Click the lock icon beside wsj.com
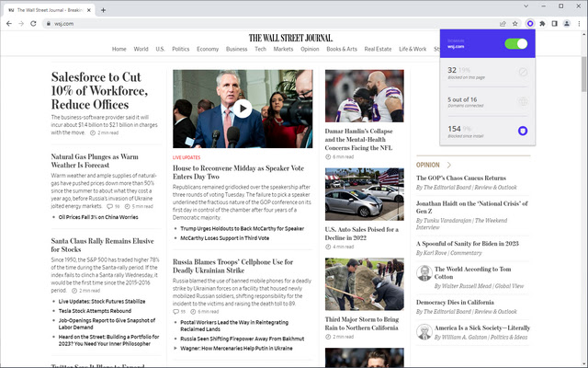 click(x=49, y=24)
